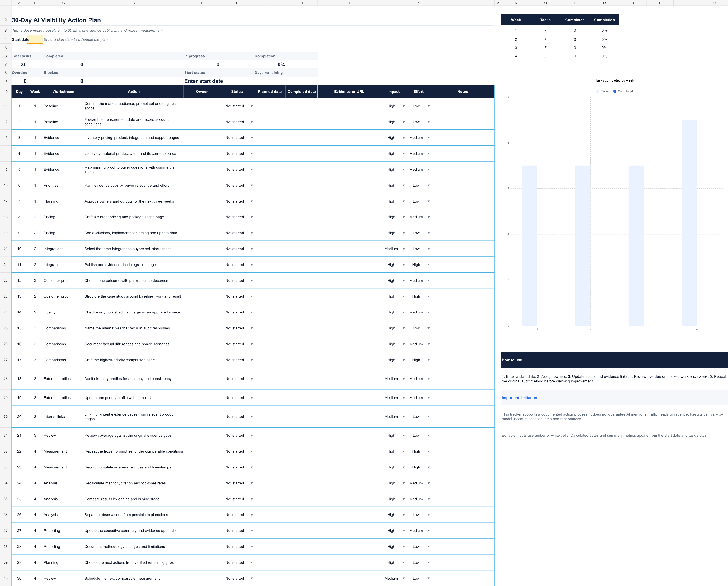
Task: Select the Completion 0% summary value
Action: click(281, 65)
